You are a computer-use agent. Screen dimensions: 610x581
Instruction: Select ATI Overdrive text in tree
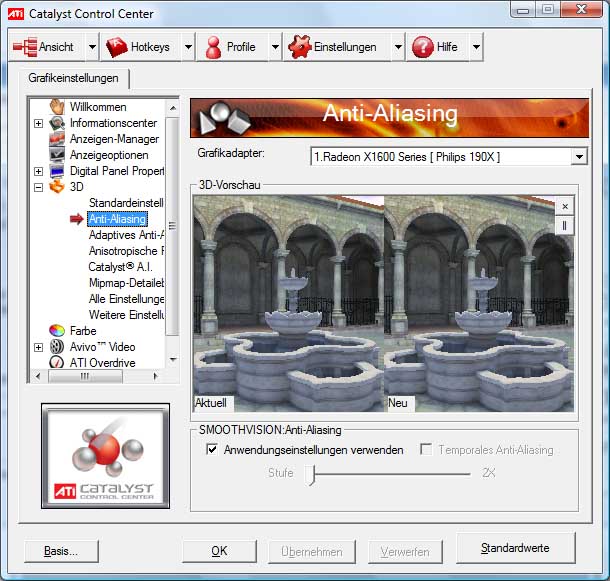[x=103, y=363]
